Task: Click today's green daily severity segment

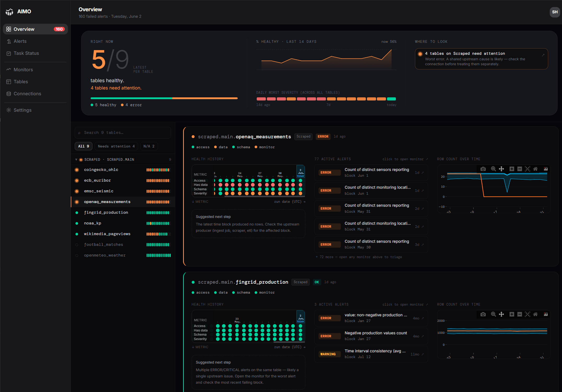Action: (x=391, y=99)
